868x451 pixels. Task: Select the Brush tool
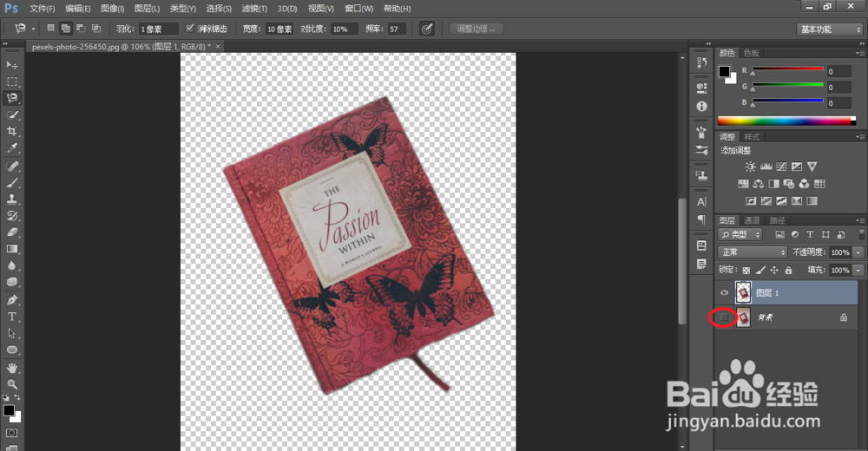pyautogui.click(x=11, y=183)
